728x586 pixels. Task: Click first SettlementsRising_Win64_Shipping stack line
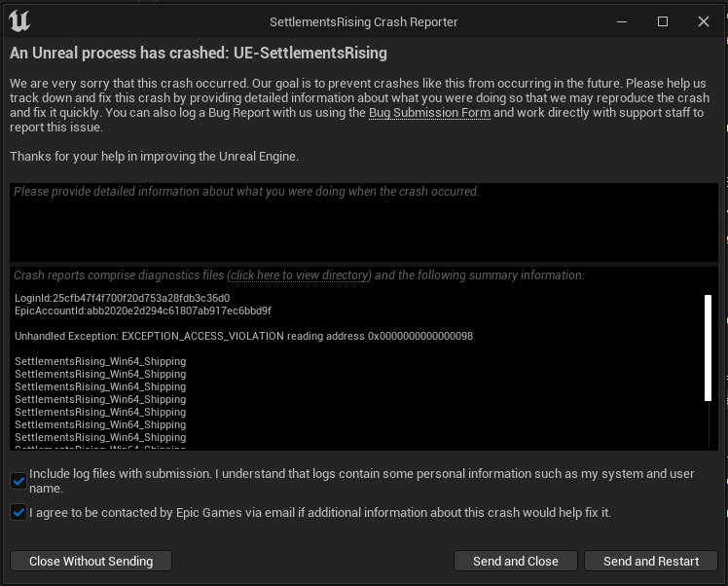click(x=100, y=361)
